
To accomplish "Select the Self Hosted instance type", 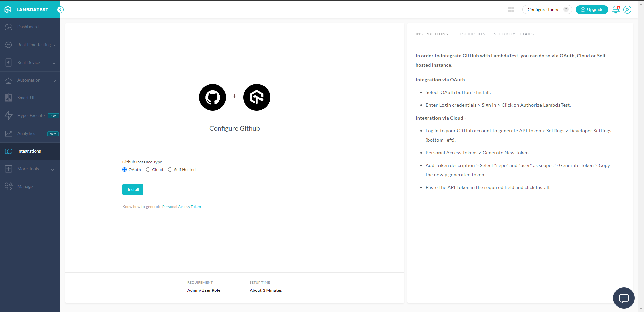I will [170, 170].
